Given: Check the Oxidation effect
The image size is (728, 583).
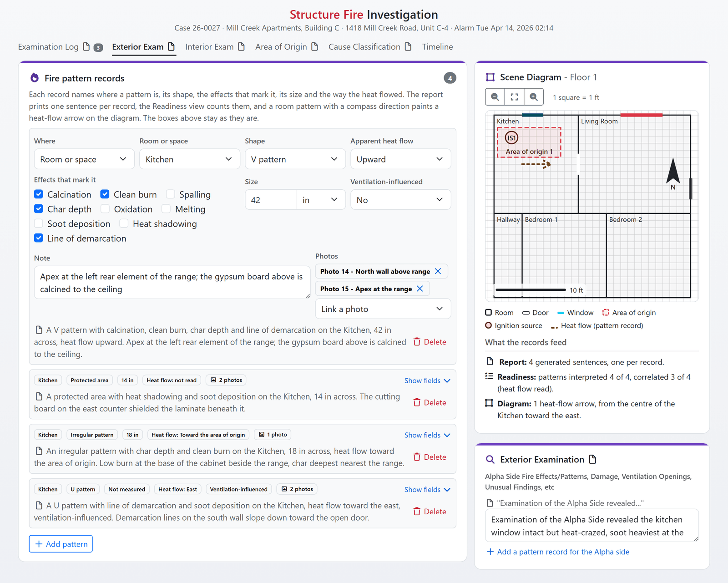Looking at the screenshot, I should [105, 209].
